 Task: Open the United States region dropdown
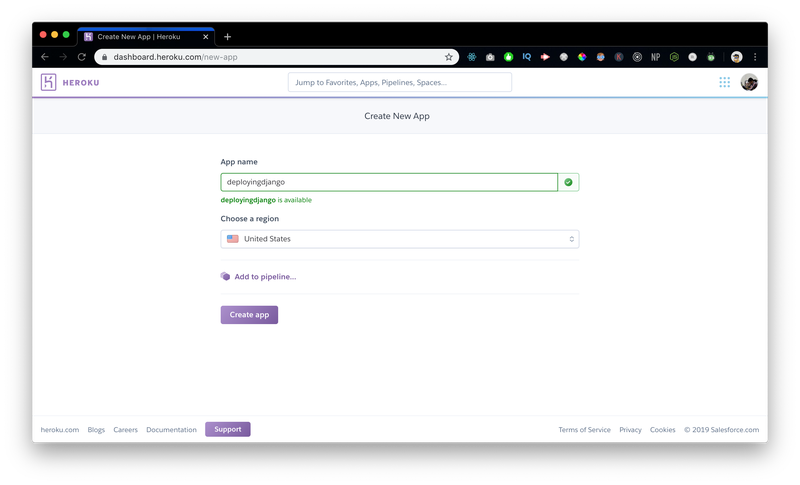399,239
